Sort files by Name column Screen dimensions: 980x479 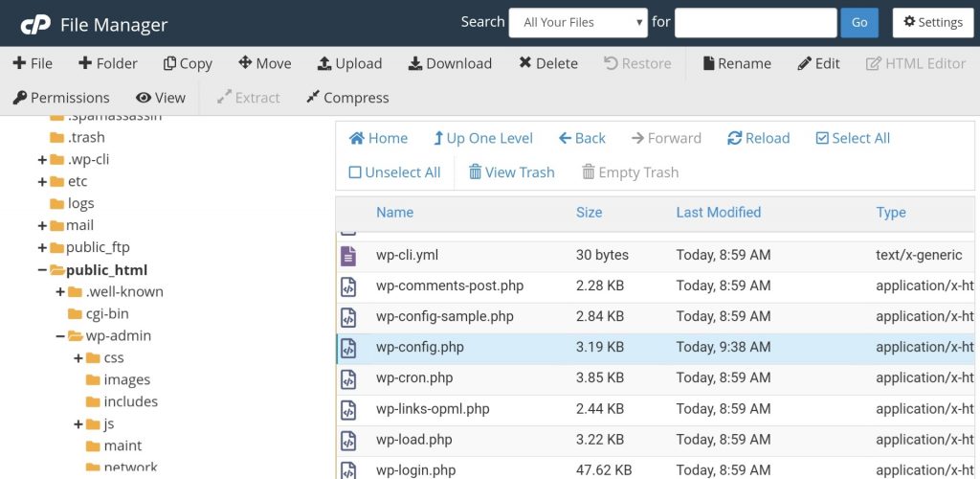click(x=394, y=213)
